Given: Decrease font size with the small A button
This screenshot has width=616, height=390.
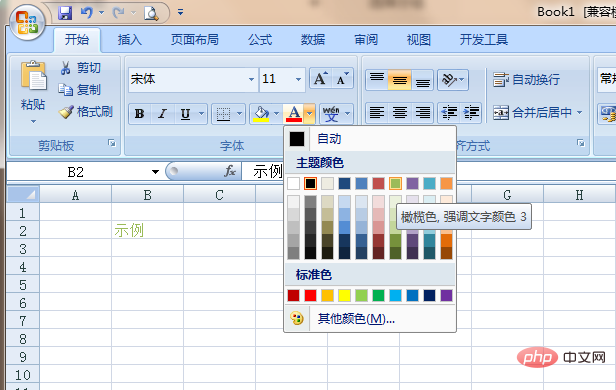Looking at the screenshot, I should click(342, 79).
